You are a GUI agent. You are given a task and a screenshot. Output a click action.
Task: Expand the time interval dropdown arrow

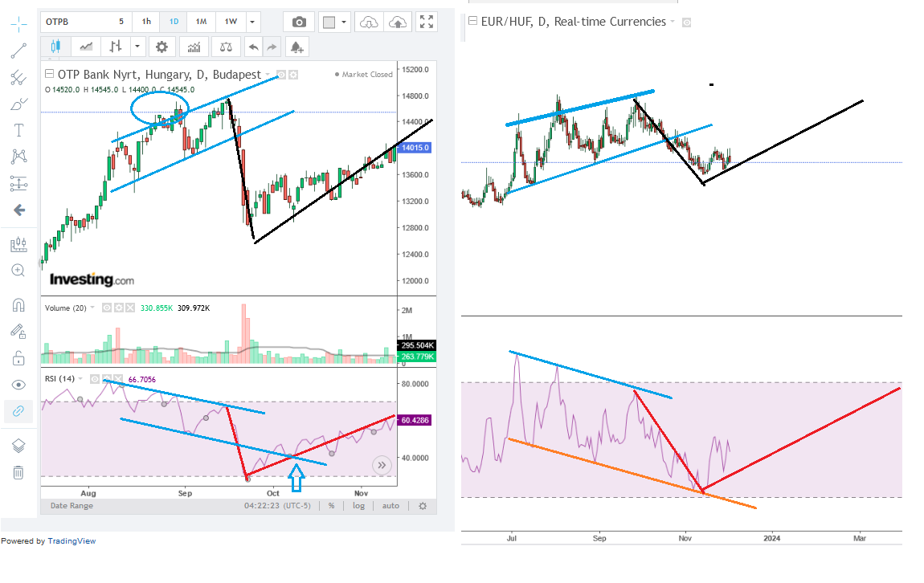click(x=253, y=22)
